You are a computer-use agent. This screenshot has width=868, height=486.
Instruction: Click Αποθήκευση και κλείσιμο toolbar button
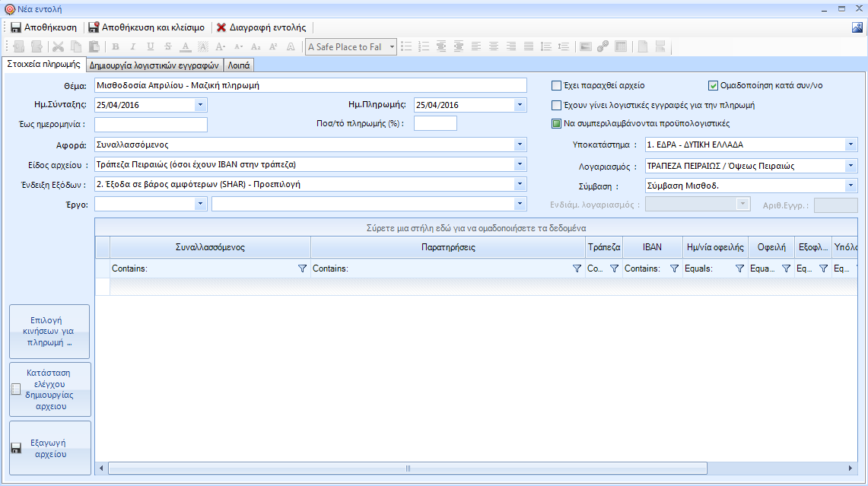[146, 27]
